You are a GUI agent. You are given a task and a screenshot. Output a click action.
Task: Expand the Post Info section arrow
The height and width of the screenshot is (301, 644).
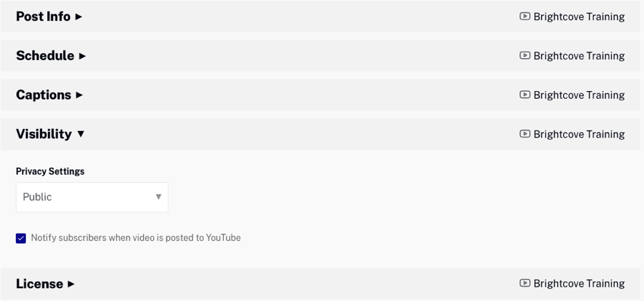coord(79,16)
